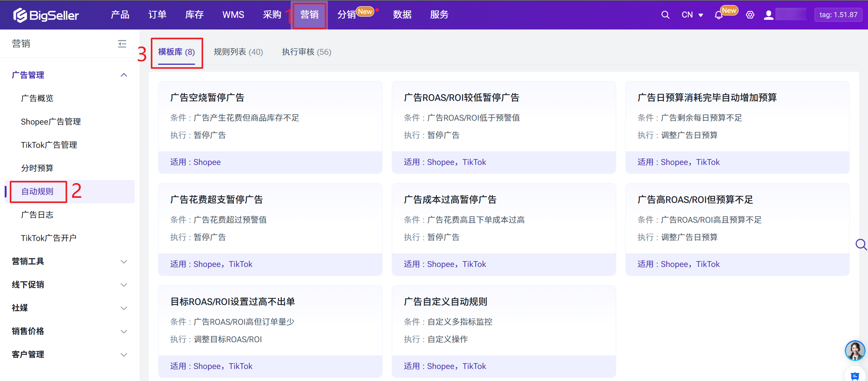Collapse the 营销 sidebar menu icon
The height and width of the screenshot is (381, 868).
click(x=122, y=43)
